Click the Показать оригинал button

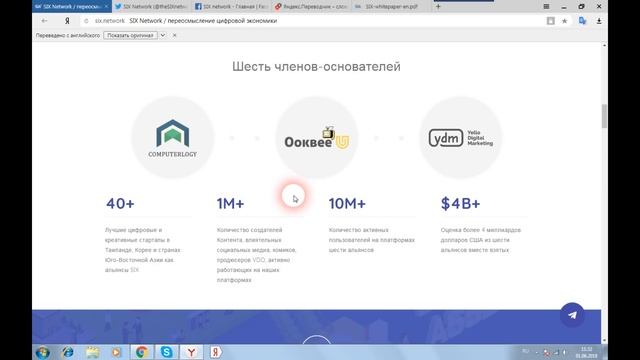coord(130,36)
